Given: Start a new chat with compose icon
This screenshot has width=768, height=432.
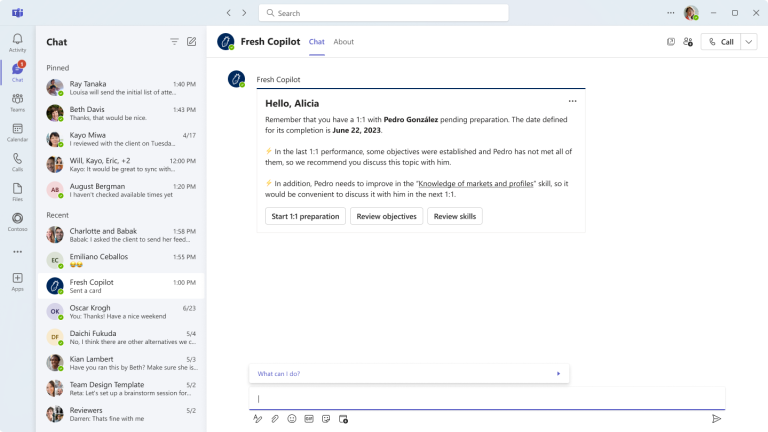Looking at the screenshot, I should pos(192,42).
